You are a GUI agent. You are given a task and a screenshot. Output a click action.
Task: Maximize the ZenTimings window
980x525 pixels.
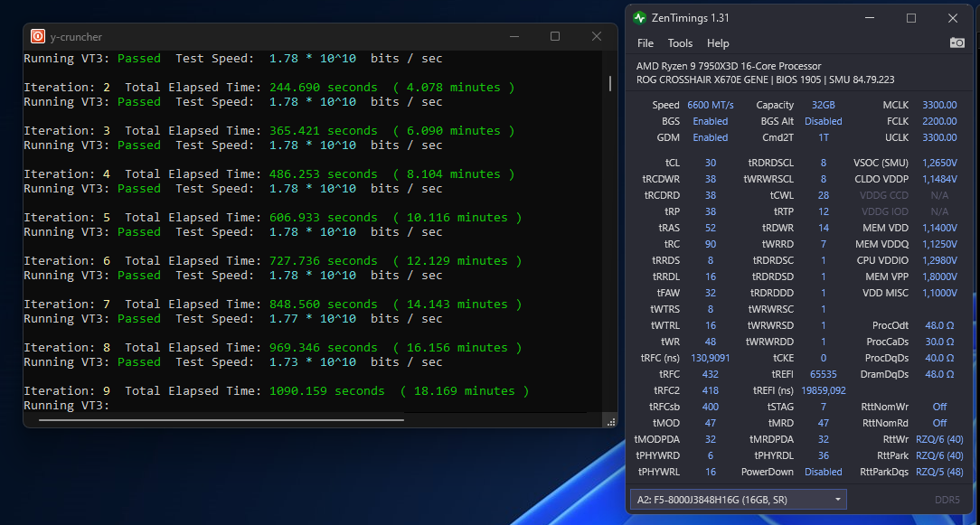coord(911,18)
